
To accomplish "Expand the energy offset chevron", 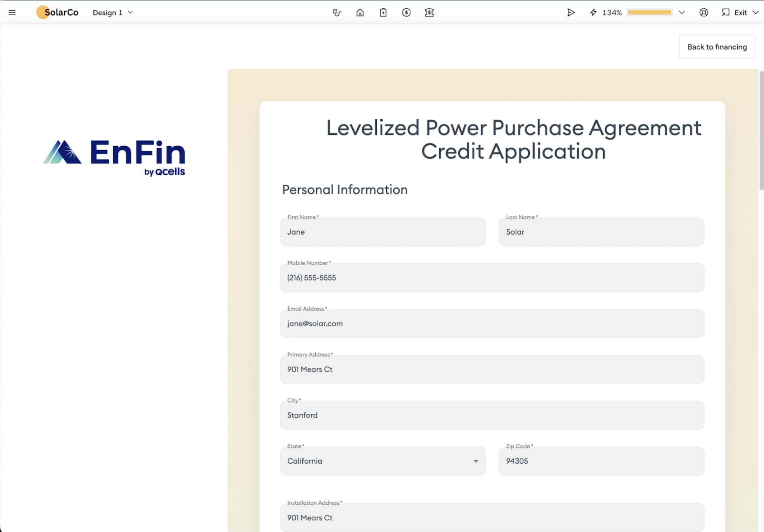I will [x=681, y=12].
